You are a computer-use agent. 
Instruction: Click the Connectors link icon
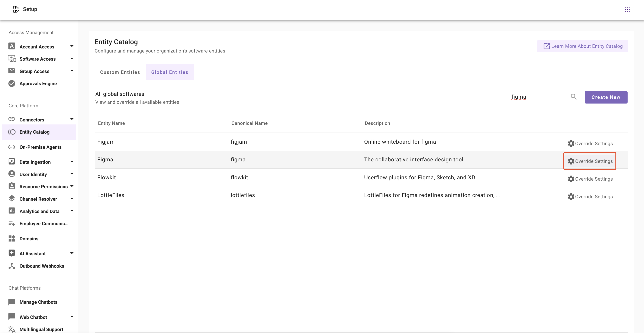12,119
